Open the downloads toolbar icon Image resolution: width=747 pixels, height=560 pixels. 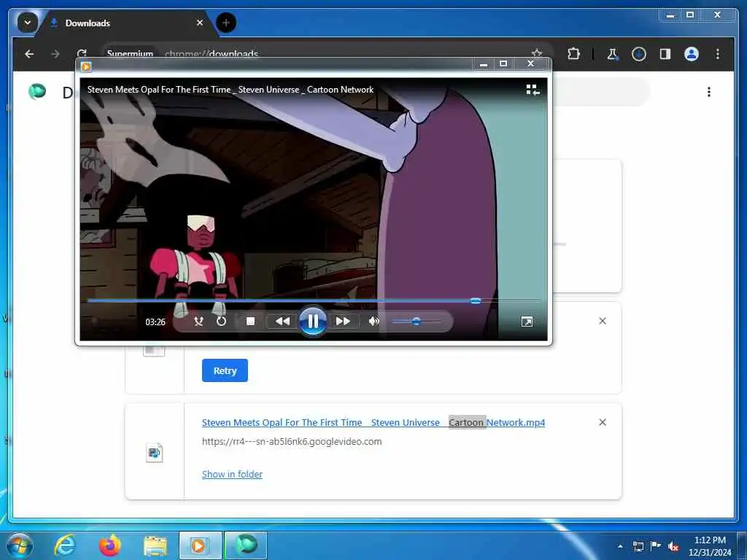tap(639, 54)
